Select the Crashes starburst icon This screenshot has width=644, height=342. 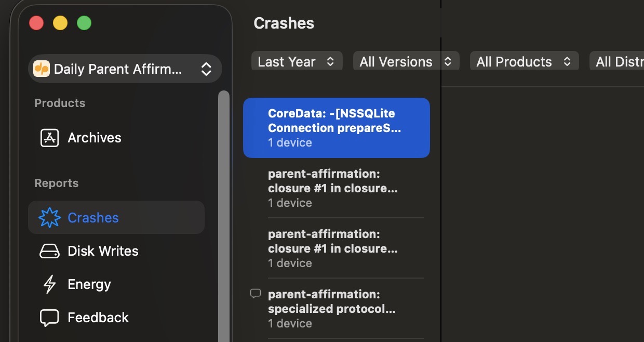point(49,217)
